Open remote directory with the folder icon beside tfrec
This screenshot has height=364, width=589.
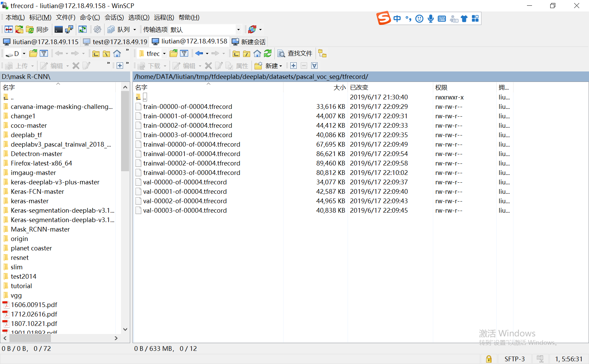pyautogui.click(x=174, y=54)
